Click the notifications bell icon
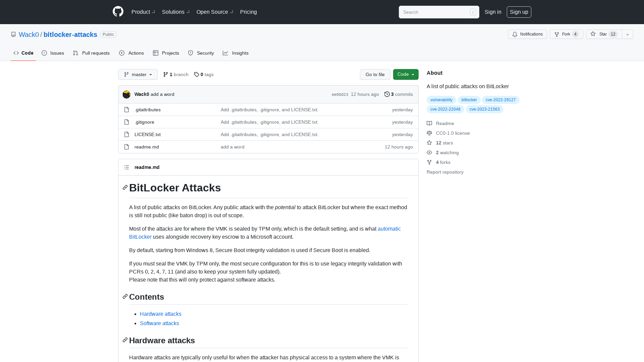 [x=515, y=35]
